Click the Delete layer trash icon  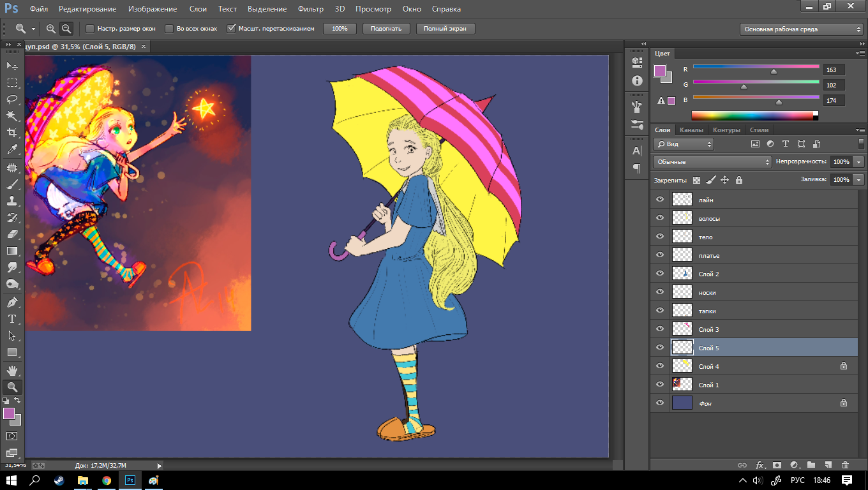(846, 466)
